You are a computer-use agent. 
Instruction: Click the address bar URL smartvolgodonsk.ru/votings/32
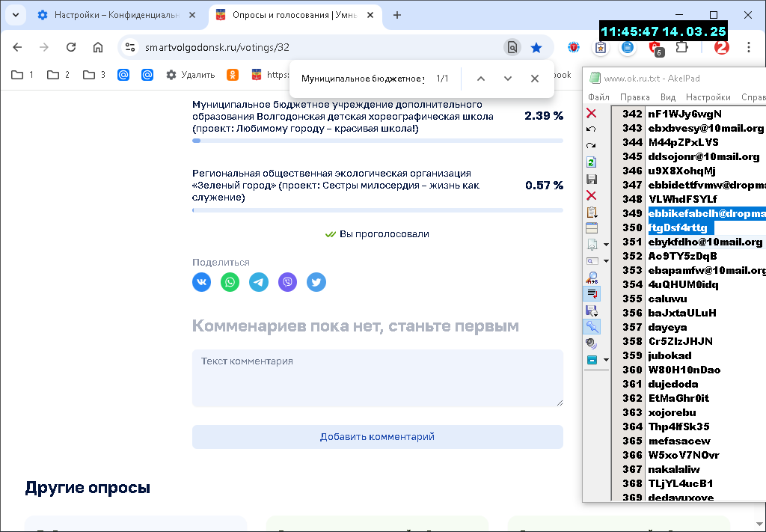coord(217,47)
